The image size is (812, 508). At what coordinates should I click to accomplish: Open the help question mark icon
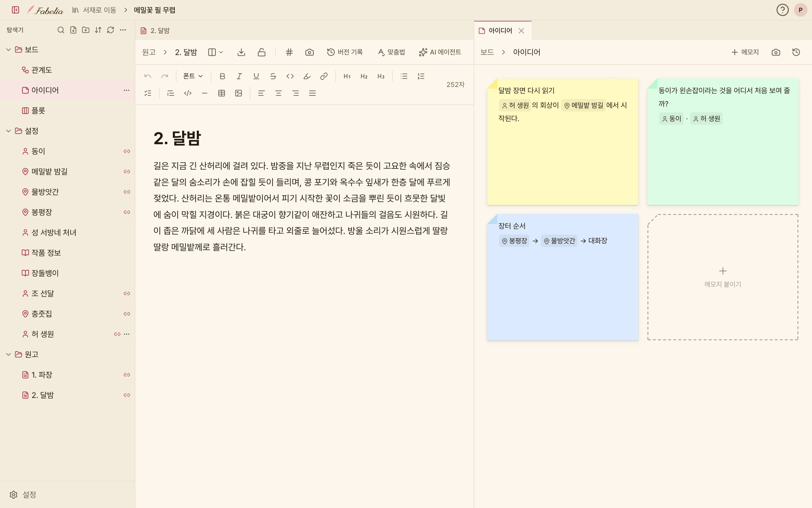782,10
